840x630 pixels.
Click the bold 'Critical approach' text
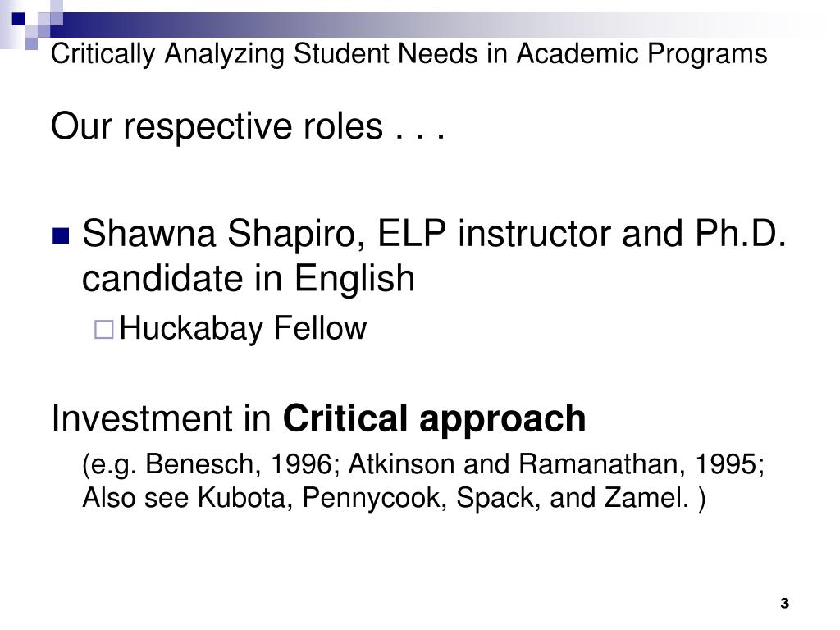pyautogui.click(x=434, y=418)
